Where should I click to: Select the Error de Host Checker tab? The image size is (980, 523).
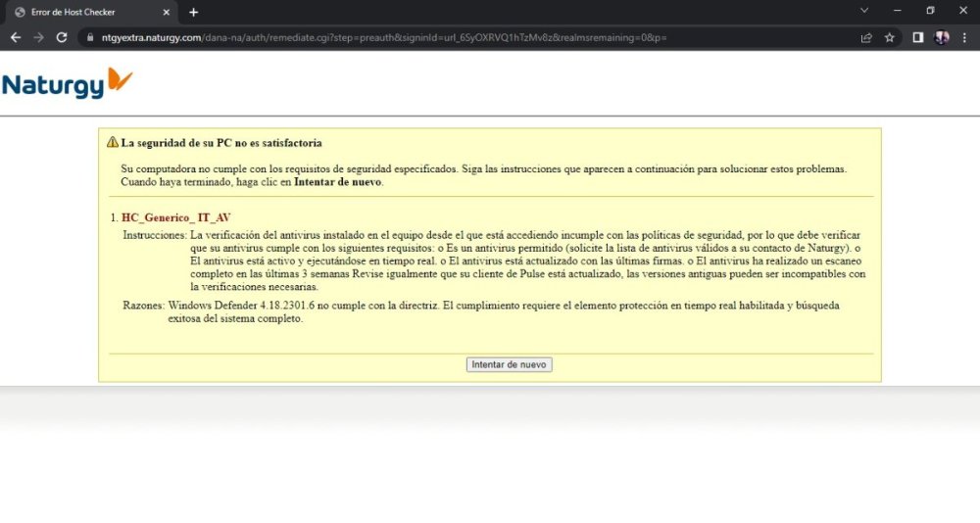(91, 12)
